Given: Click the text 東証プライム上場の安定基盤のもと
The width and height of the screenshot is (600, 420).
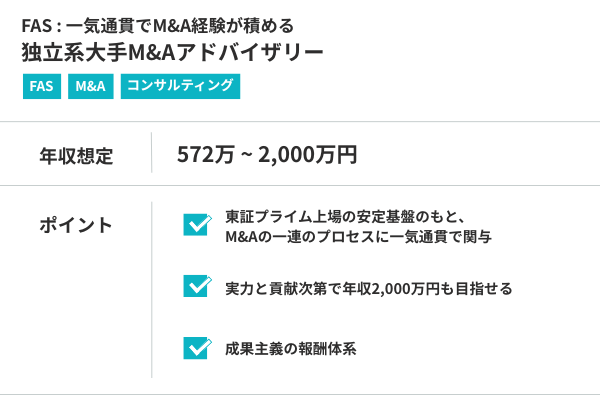Looking at the screenshot, I should coord(348,216).
